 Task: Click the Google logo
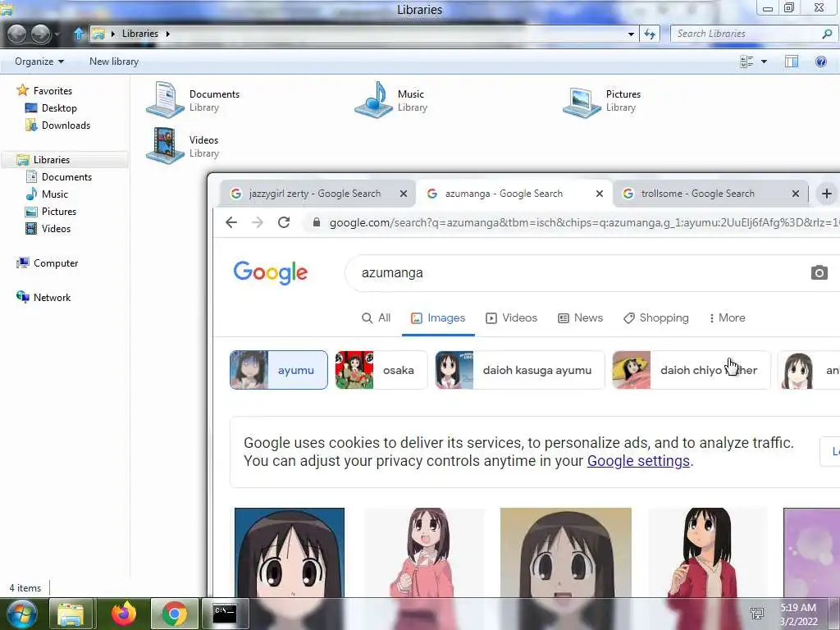271,272
